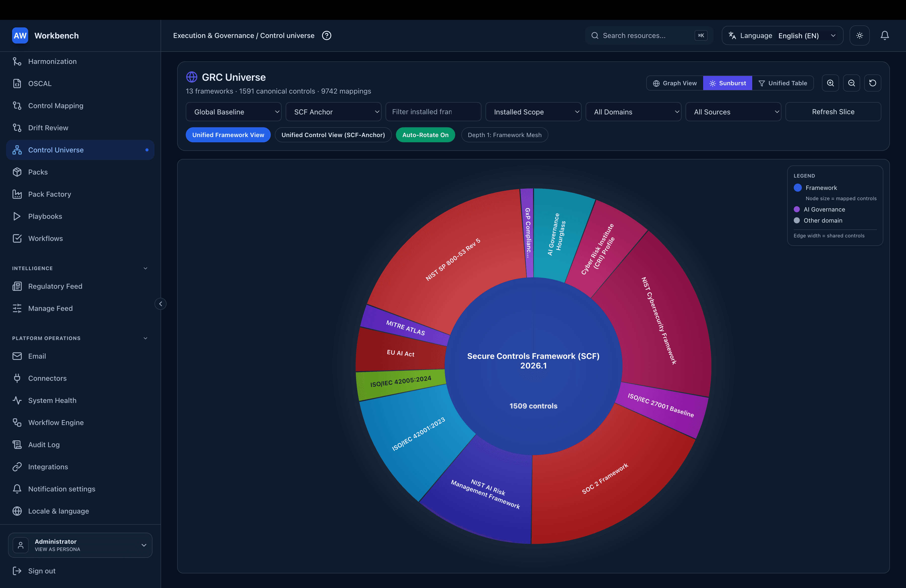
Task: Click the reset view rotate icon
Action: [873, 83]
